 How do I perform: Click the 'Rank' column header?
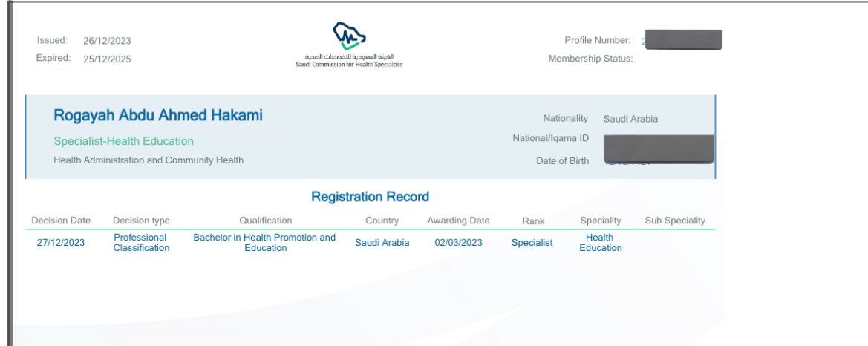(x=533, y=221)
